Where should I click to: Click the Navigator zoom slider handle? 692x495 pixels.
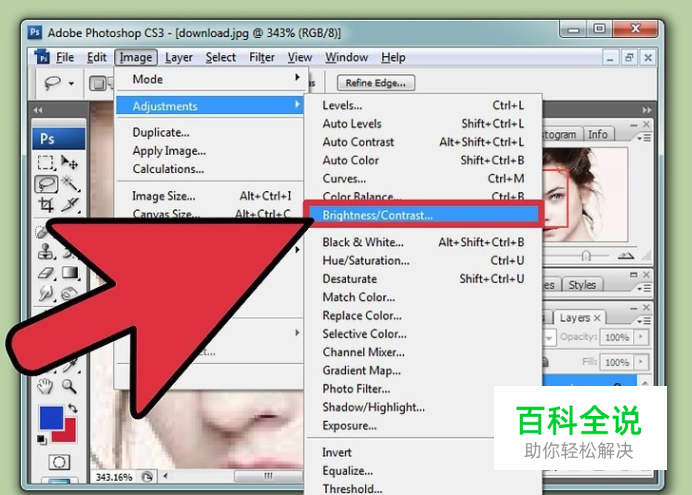coord(586,256)
